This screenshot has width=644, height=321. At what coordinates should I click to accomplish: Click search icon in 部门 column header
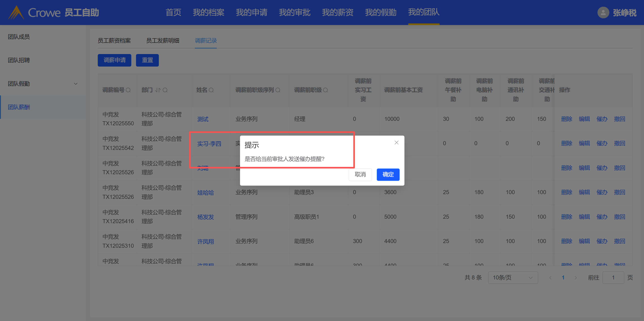pos(165,90)
